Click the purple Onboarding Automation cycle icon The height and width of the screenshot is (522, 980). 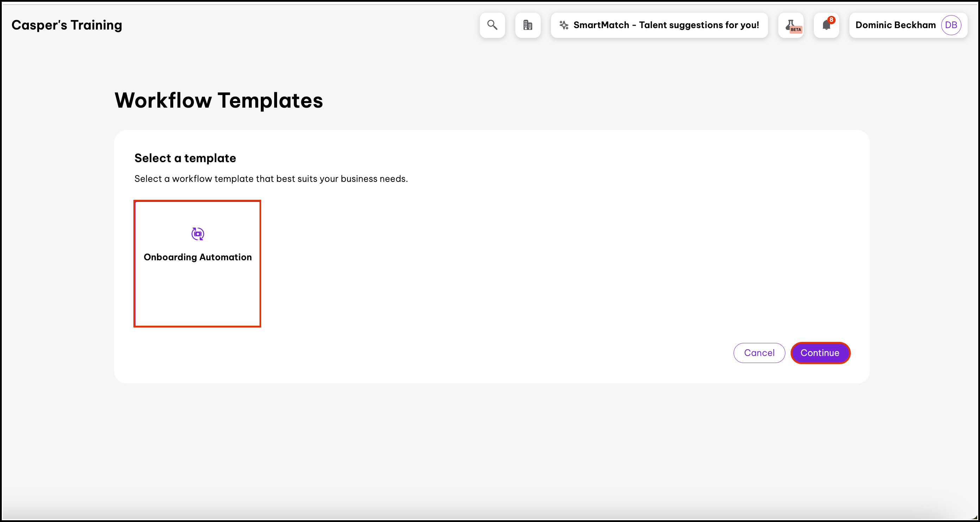[197, 234]
